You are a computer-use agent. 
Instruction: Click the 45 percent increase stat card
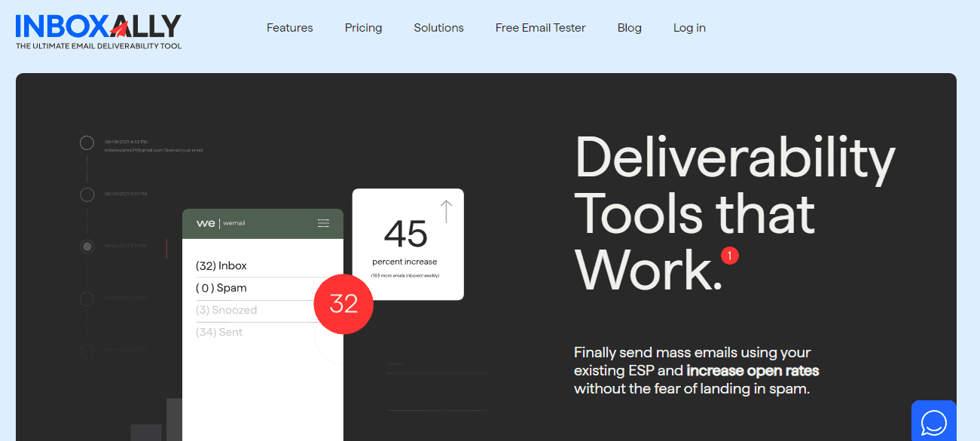pos(407,243)
